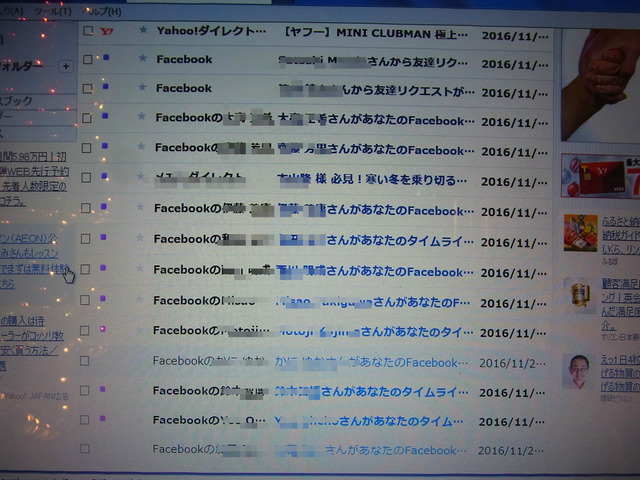Star the Yahoo!ダイレクト MINI CLUBMAN mail

coord(143,29)
